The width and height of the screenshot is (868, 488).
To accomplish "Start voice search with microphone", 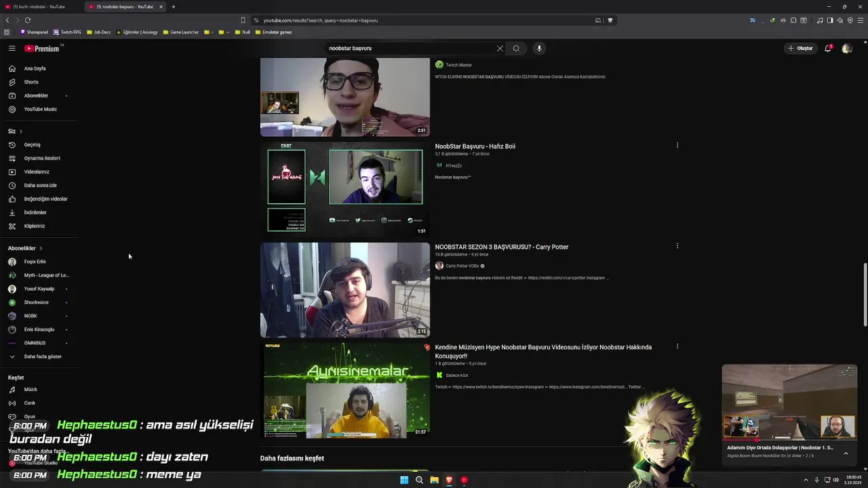I will 539,48.
